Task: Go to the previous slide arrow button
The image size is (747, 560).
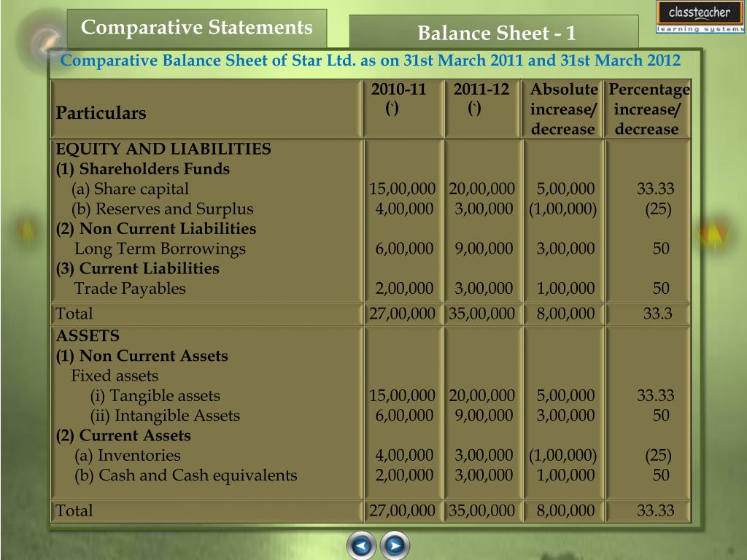Action: [361, 545]
